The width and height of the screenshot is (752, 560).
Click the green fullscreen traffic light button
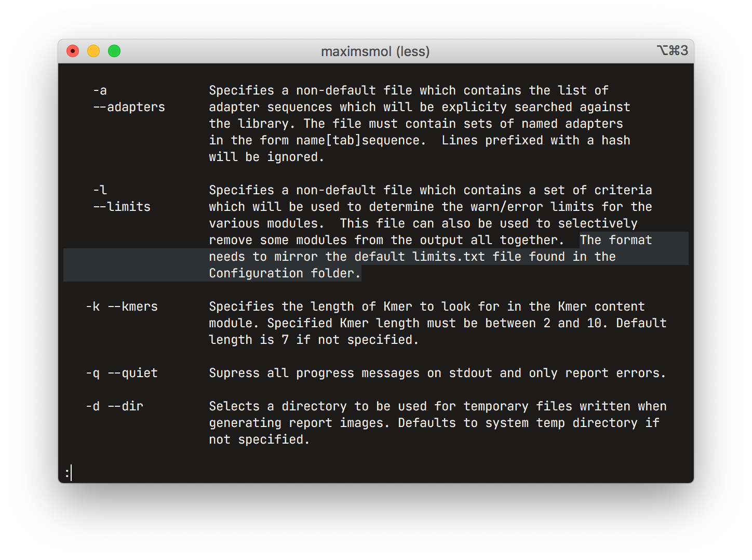click(114, 51)
